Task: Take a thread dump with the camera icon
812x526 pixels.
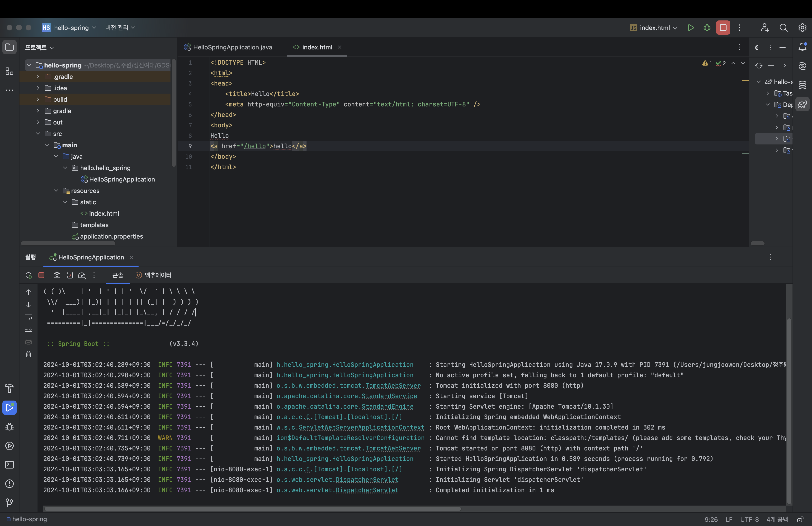Action: (57, 275)
